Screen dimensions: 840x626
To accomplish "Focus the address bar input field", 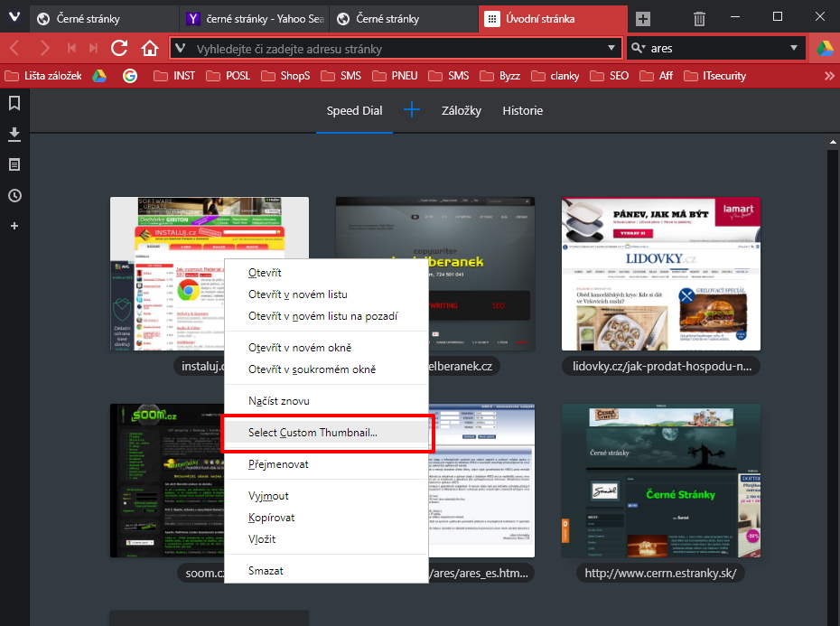I will pos(397,48).
